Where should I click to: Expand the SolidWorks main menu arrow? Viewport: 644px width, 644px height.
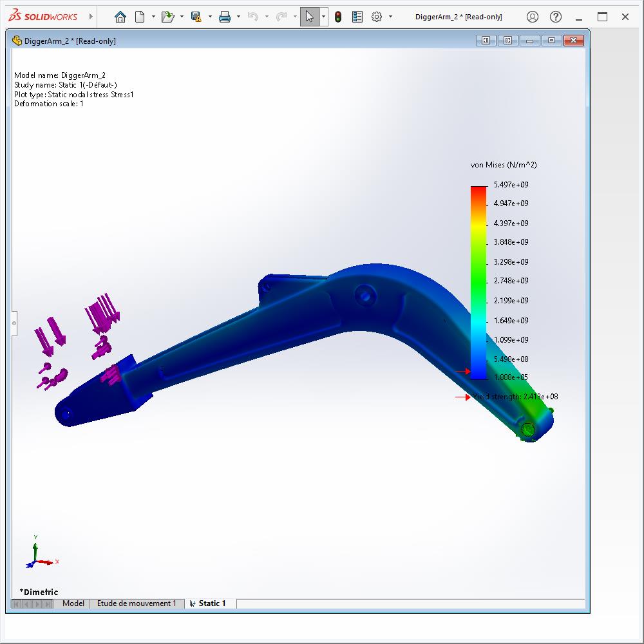tap(91, 17)
